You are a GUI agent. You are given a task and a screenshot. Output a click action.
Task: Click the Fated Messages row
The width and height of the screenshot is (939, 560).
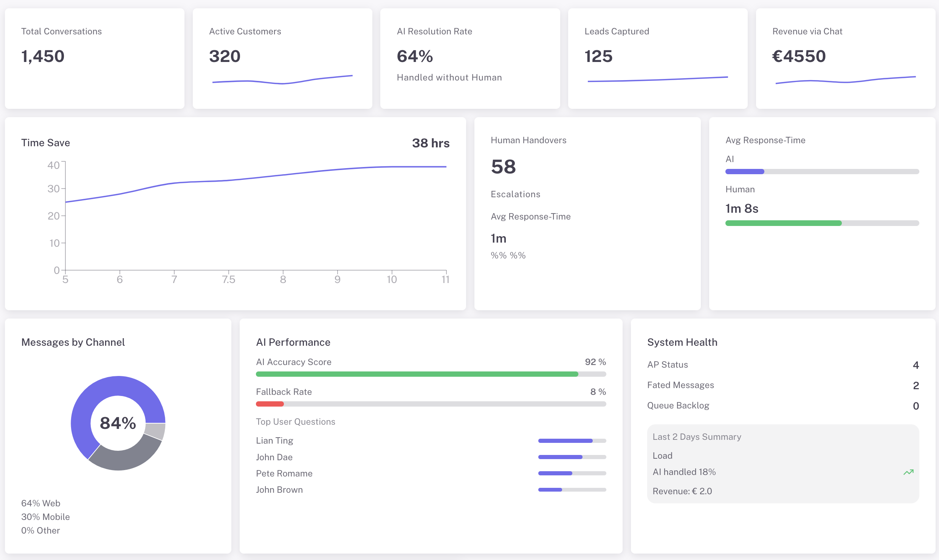pyautogui.click(x=782, y=385)
